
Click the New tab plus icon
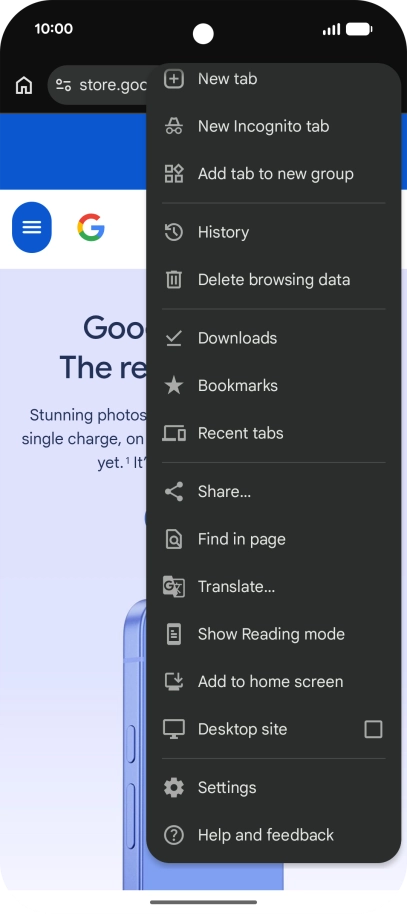point(174,79)
